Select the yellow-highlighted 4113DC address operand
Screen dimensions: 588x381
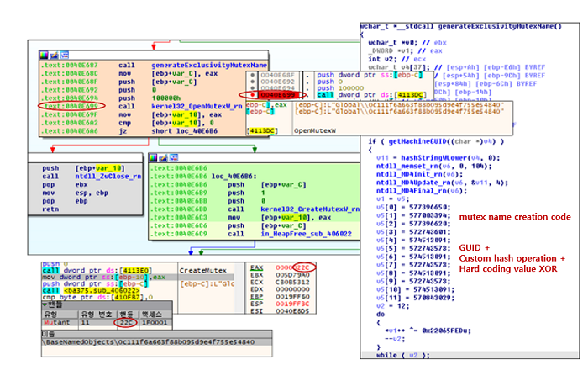coord(412,95)
